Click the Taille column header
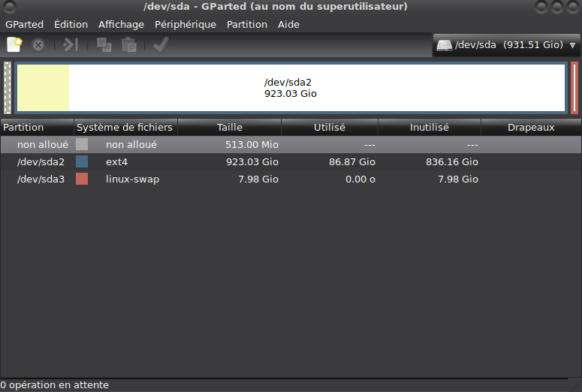Screen dimensions: 582x392 pos(229,128)
